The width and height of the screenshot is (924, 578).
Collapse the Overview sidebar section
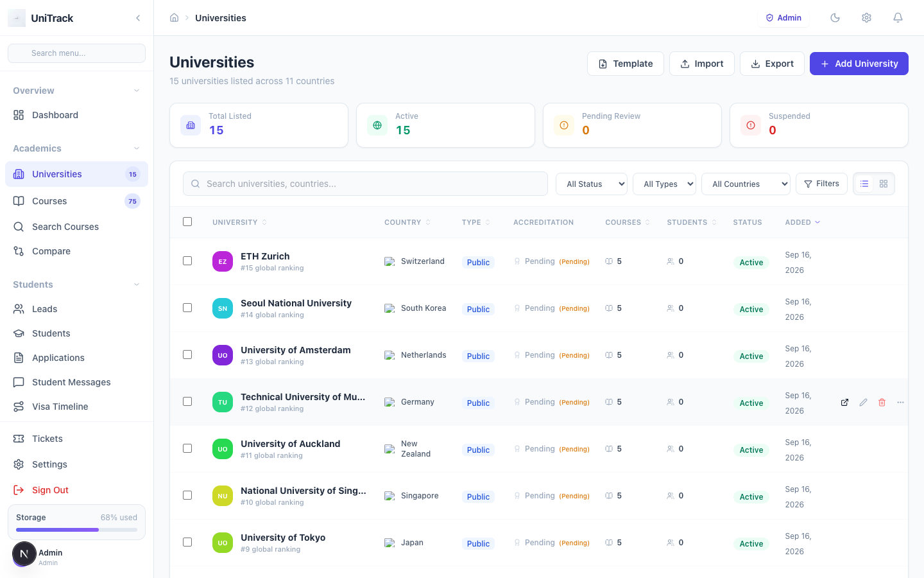(x=76, y=91)
